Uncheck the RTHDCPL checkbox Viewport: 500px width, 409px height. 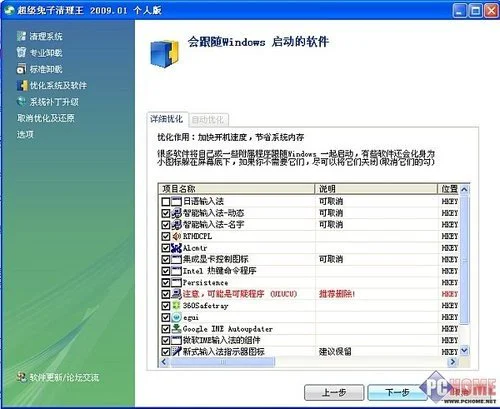pyautogui.click(x=166, y=236)
